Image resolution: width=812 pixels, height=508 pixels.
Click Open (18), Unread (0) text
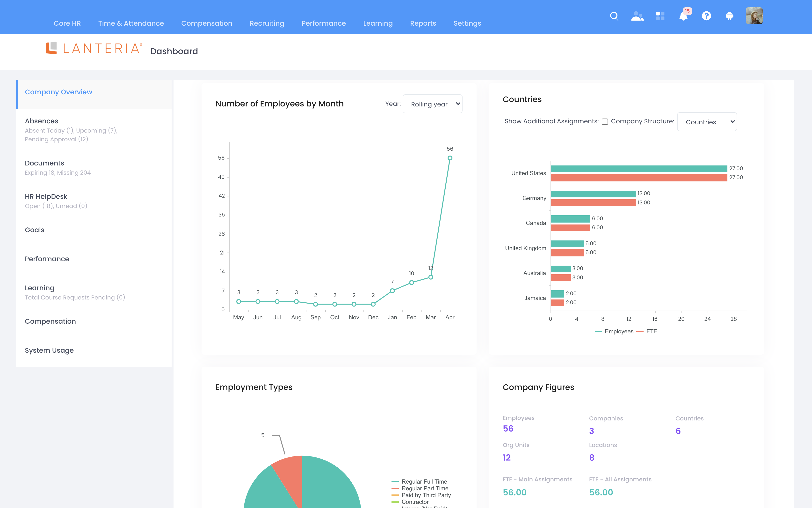56,206
